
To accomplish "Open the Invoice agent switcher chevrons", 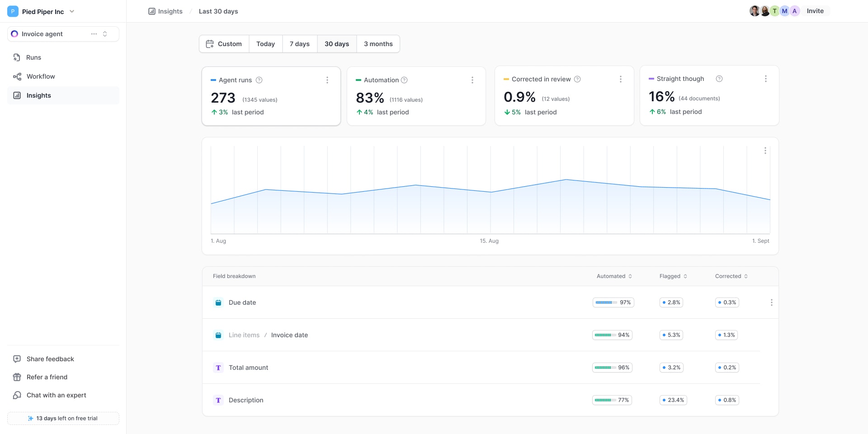I will 105,34.
